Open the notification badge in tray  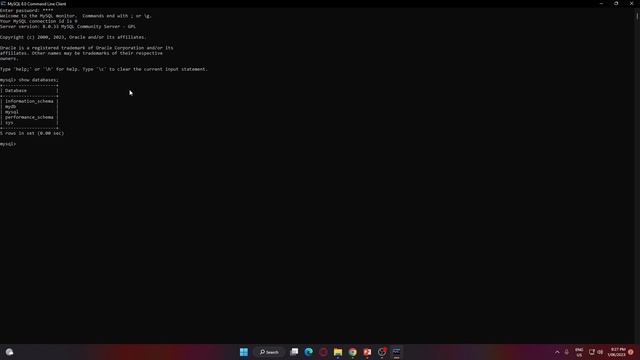(631, 352)
